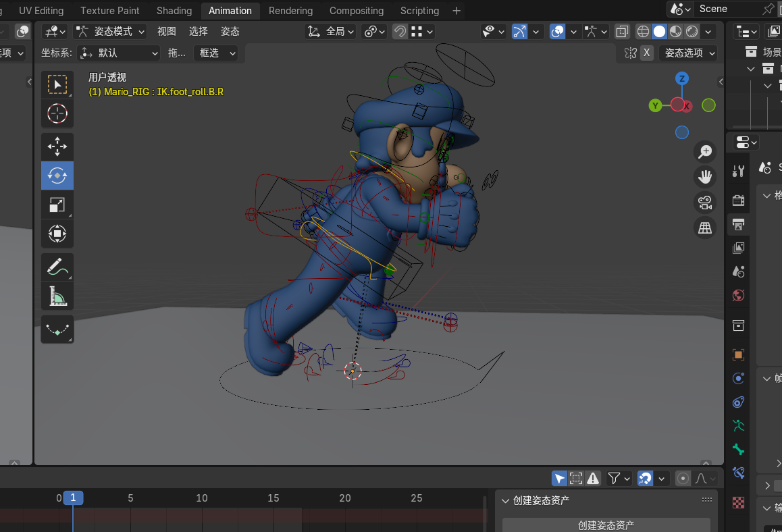
Task: Open the 姿态 menu
Action: [230, 32]
